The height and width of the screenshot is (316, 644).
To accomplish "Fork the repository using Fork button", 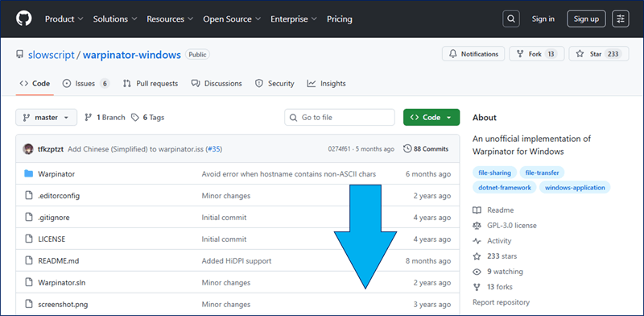I will tap(536, 54).
